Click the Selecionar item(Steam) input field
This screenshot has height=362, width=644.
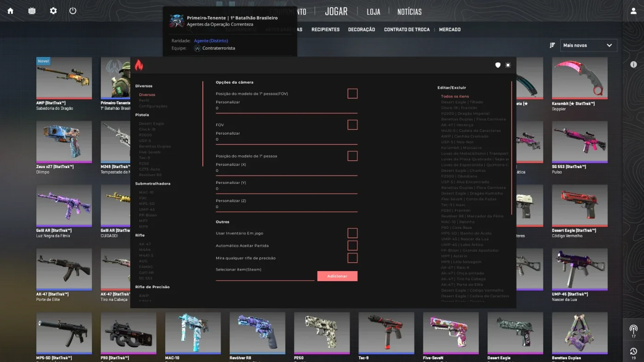point(265,277)
